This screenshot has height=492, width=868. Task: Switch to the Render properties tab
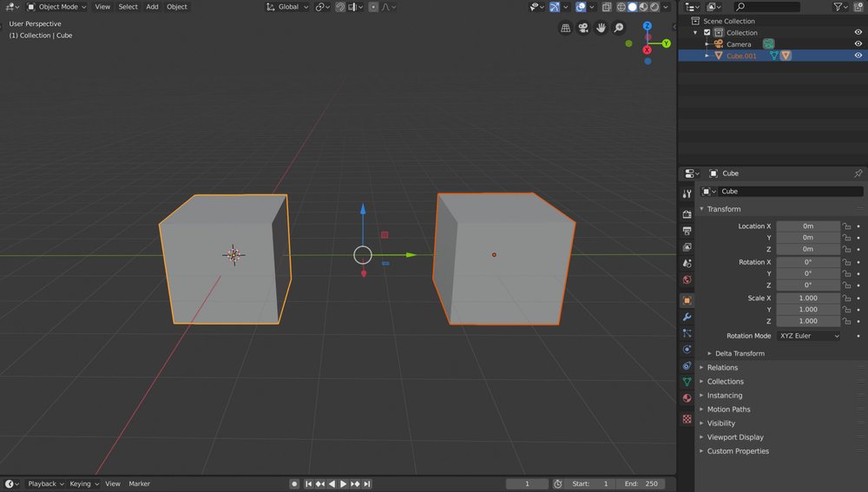tap(687, 213)
